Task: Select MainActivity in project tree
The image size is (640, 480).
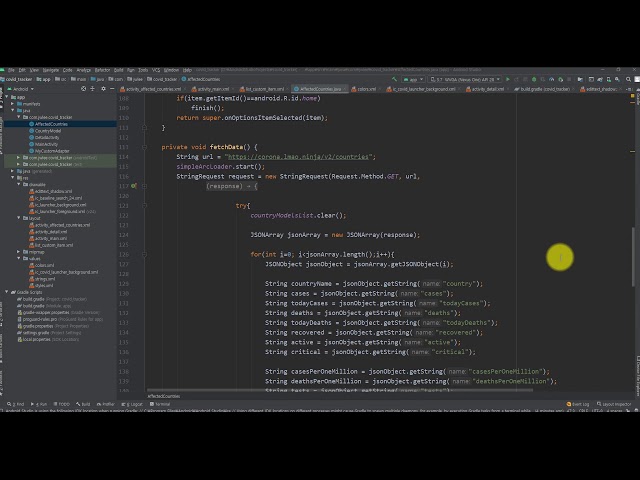Action: pos(46,144)
